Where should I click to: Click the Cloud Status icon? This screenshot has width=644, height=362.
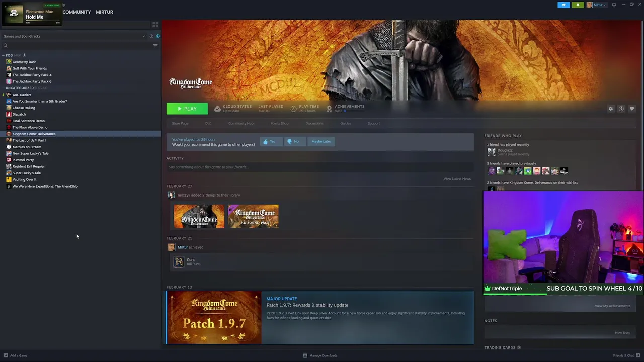[x=217, y=109]
